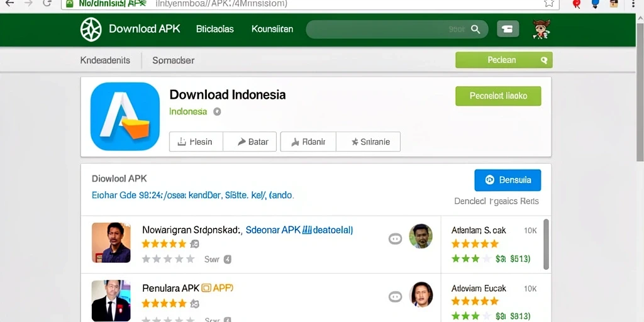
Task: Click round avatar in Renulara row
Action: (421, 294)
